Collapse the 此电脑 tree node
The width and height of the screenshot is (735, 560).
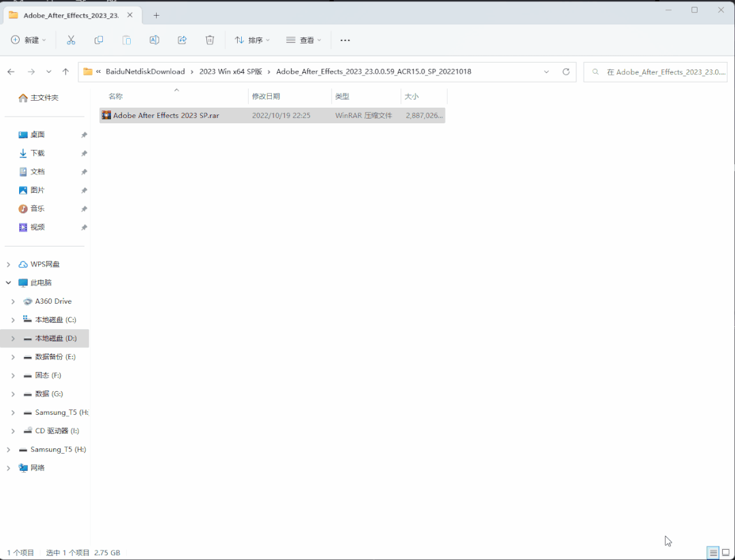coord(8,283)
